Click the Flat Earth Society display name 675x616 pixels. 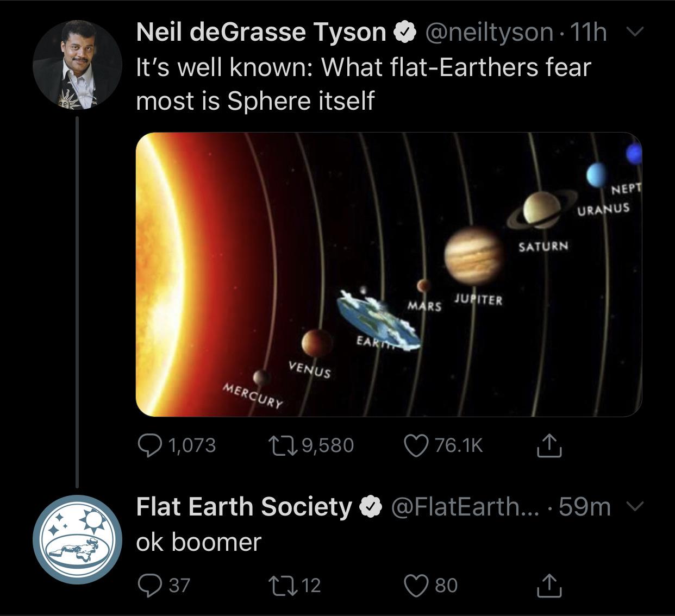pyautogui.click(x=244, y=506)
